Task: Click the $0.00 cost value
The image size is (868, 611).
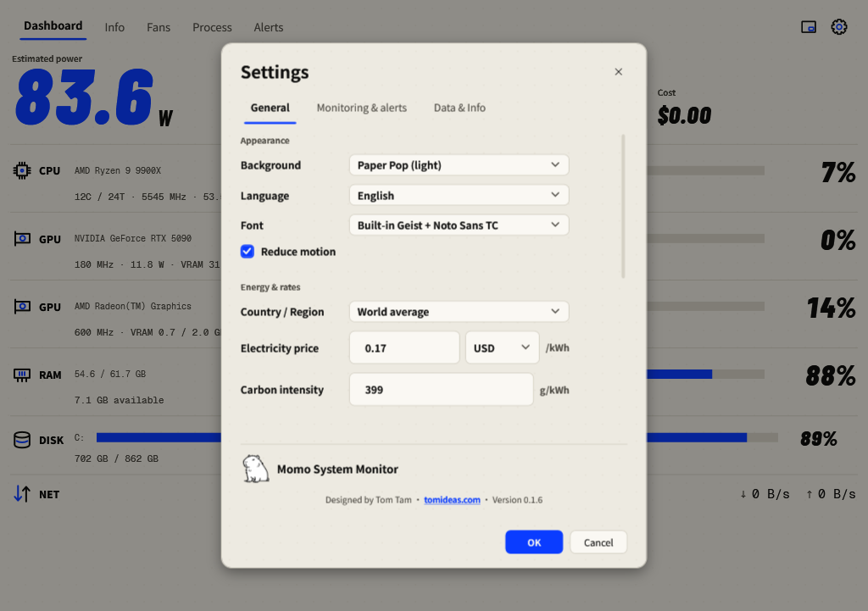Action: (x=684, y=115)
